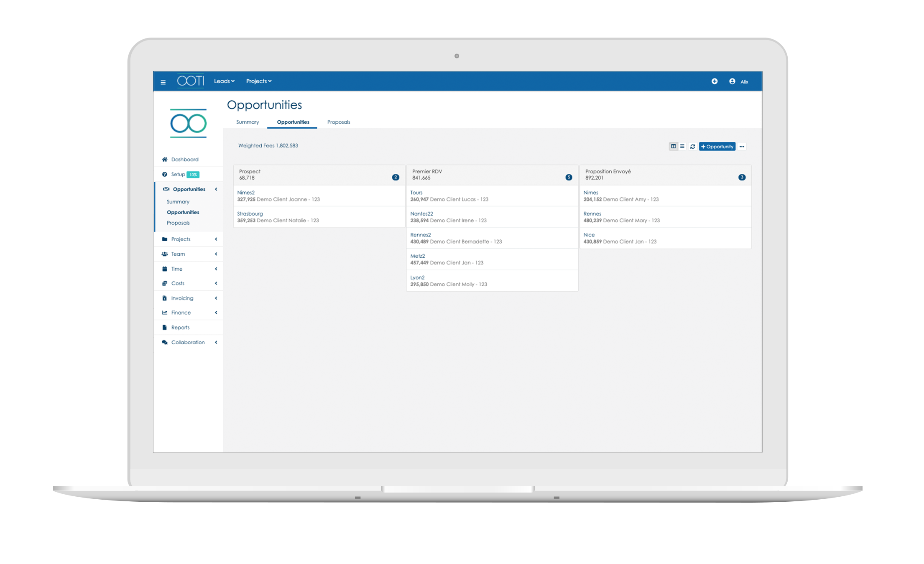Click the Invoicing document icon

(164, 298)
